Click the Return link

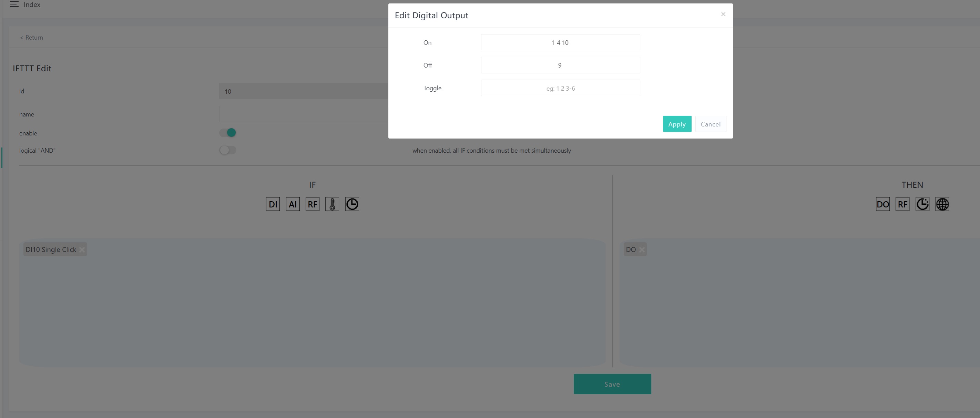point(32,37)
